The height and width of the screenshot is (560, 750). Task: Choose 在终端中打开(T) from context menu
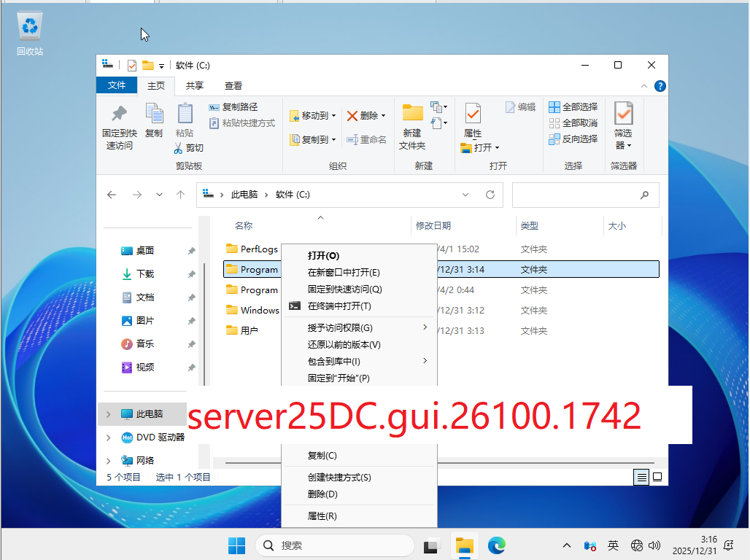click(x=339, y=306)
